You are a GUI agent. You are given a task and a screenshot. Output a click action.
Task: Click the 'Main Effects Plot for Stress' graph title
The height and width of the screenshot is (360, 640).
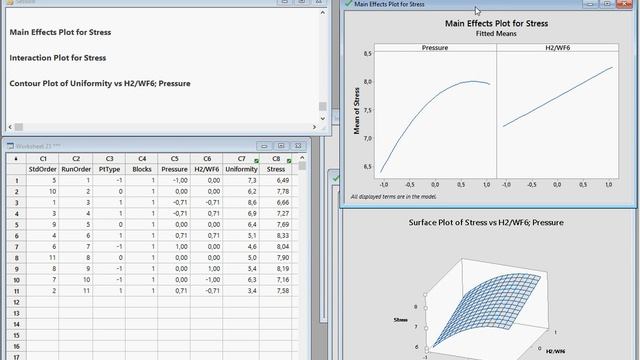pyautogui.click(x=496, y=24)
